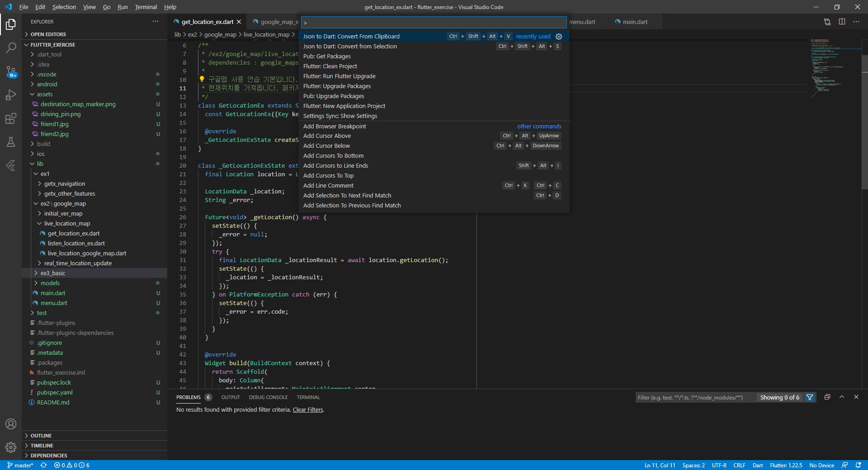Run Flutter: Clean Project command
Screen dimensions: 868x470
(x=434, y=66)
